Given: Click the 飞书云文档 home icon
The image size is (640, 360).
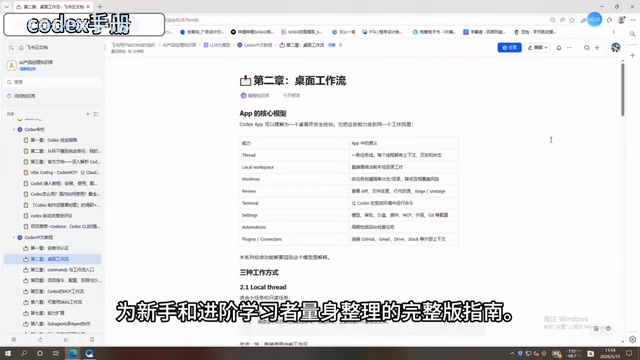Looking at the screenshot, I should [21, 48].
